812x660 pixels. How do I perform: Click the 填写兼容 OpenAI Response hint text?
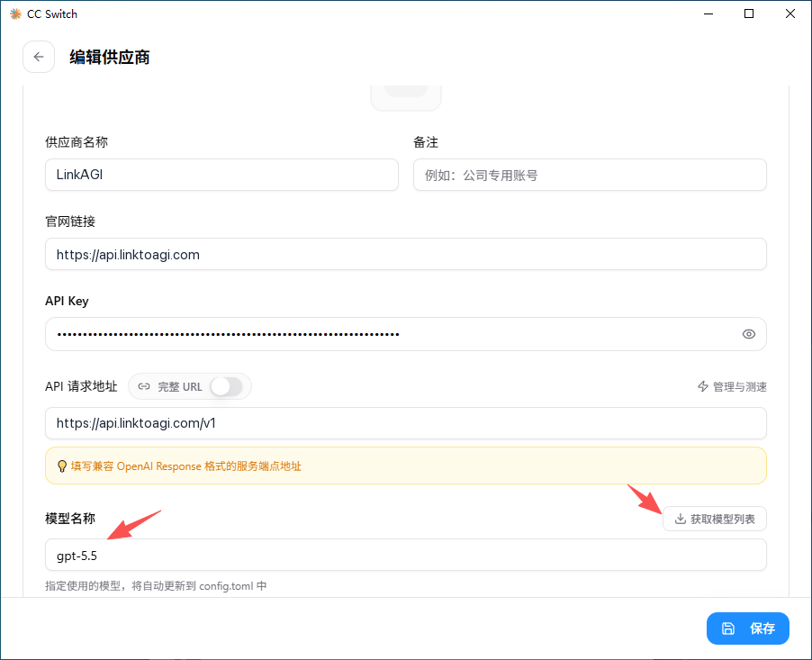(186, 466)
